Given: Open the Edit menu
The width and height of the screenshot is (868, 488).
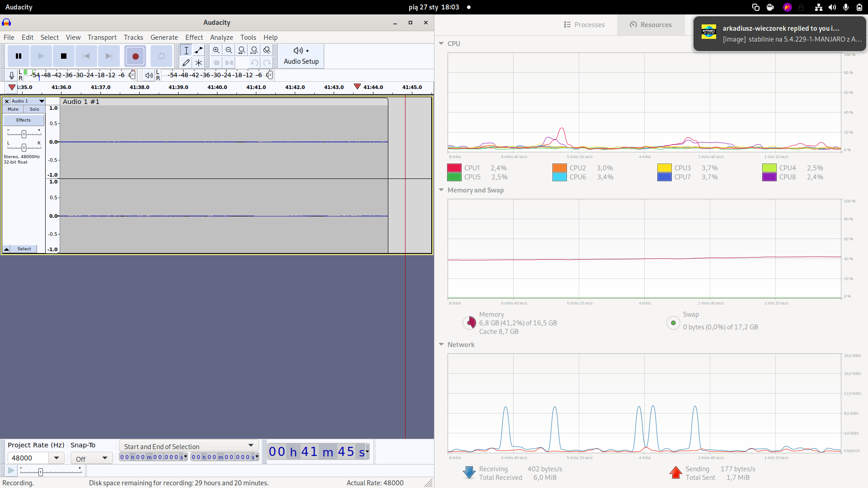Looking at the screenshot, I should [28, 38].
